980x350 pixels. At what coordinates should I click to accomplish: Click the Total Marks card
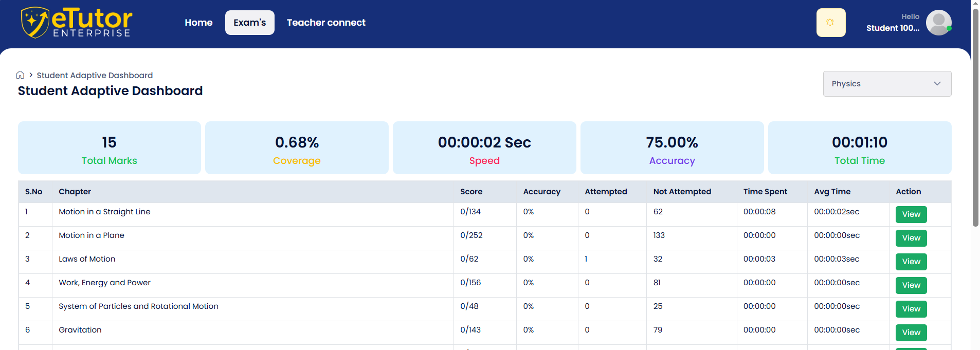point(110,148)
